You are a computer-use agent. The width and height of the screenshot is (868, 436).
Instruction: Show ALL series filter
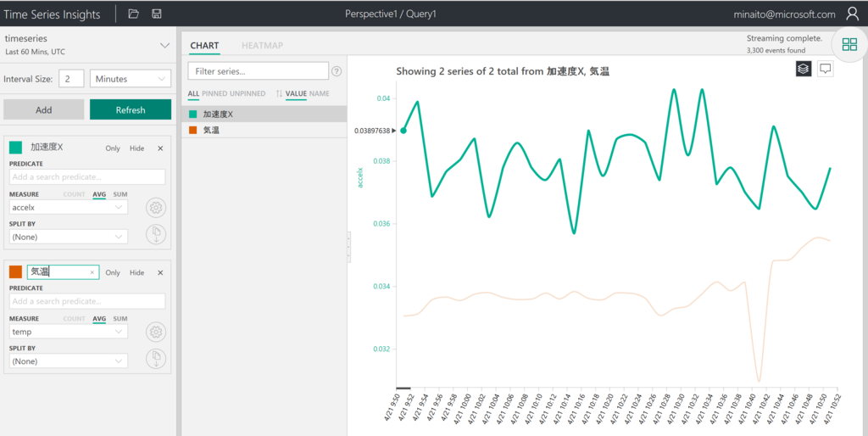(x=193, y=93)
